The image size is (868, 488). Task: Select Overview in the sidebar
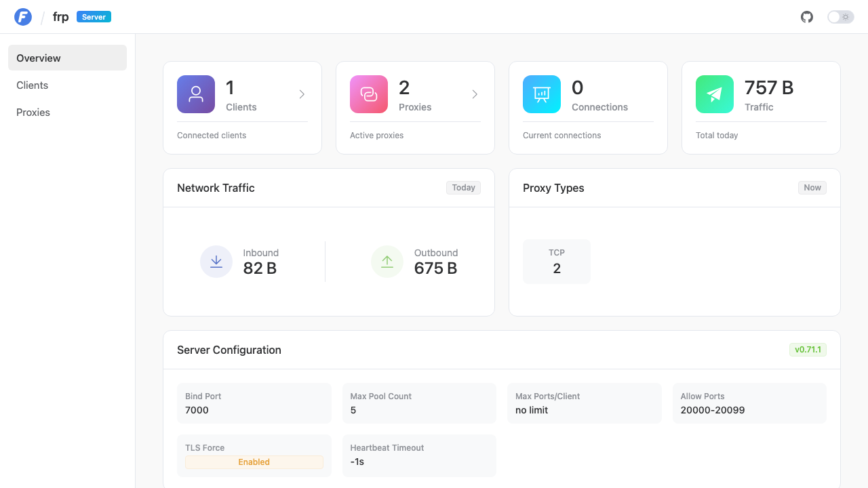67,58
